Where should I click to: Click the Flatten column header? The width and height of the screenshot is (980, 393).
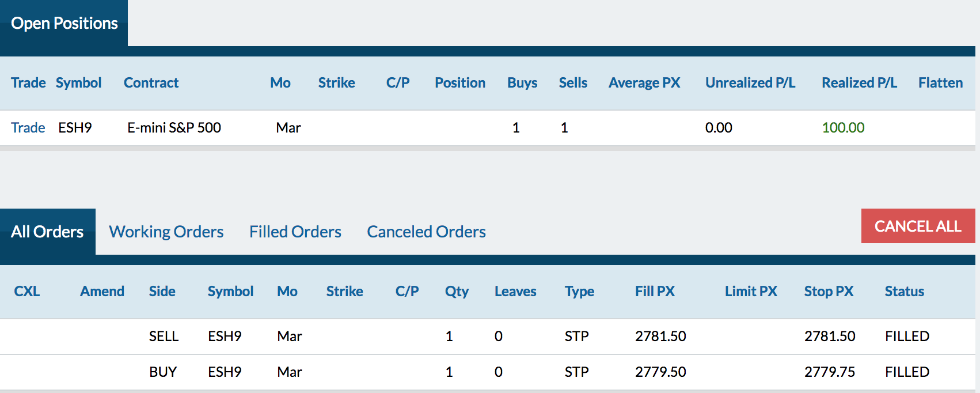coord(940,82)
